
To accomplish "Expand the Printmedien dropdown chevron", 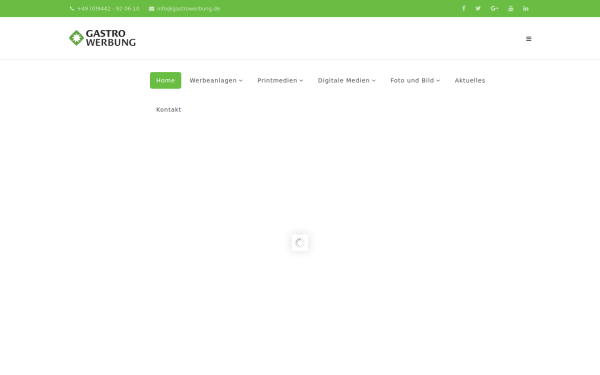I will tap(302, 81).
